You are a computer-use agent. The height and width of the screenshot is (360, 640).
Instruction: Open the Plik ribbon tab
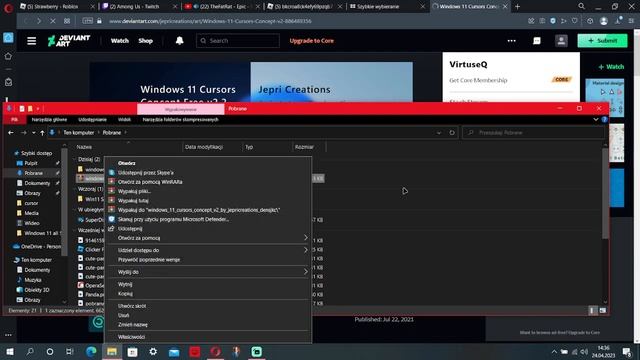(x=15, y=120)
